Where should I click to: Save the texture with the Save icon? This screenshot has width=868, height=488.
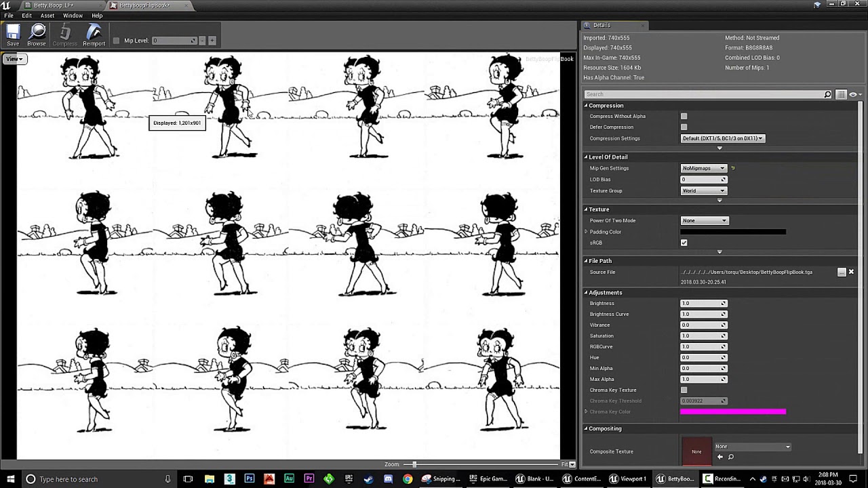13,35
